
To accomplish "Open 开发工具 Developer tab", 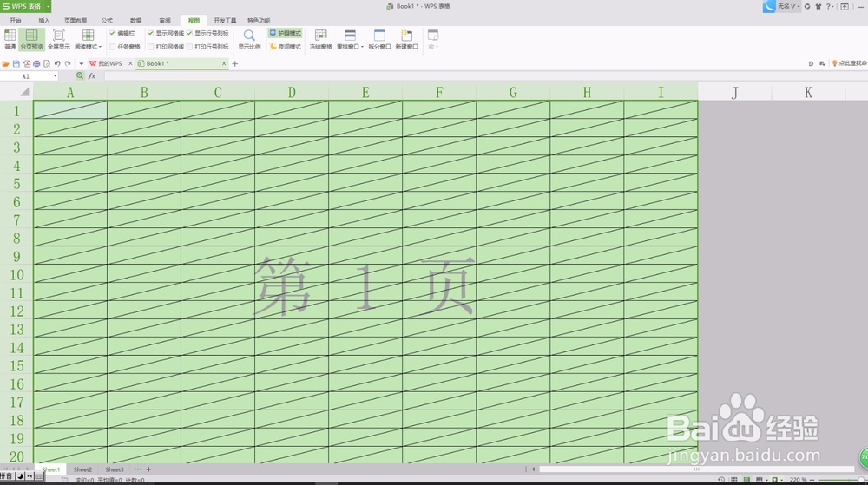I will point(225,21).
